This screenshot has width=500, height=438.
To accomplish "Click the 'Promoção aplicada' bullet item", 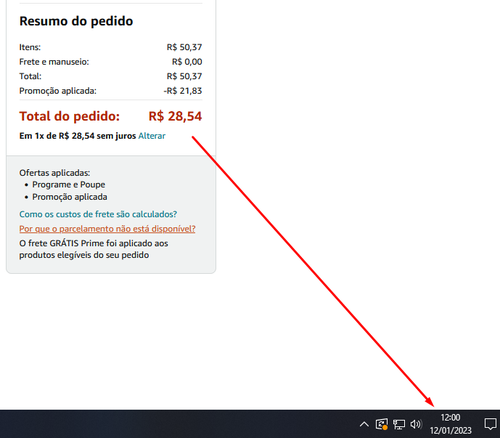I will coord(70,197).
